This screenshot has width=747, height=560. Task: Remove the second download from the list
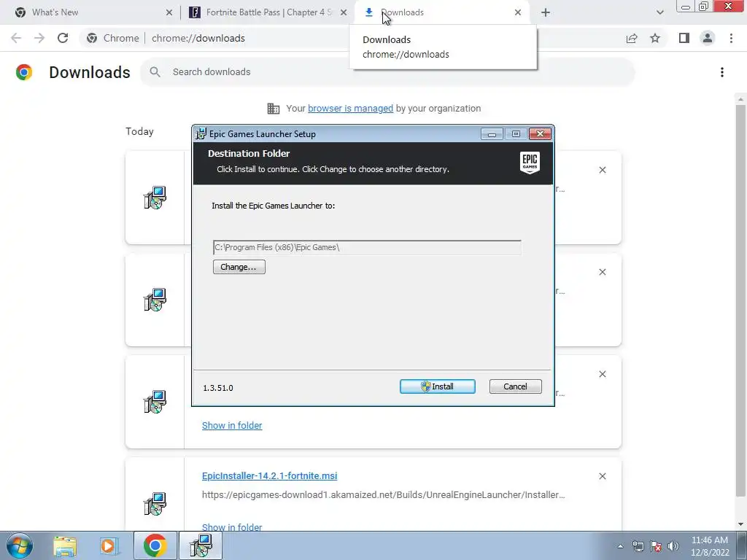pos(602,272)
